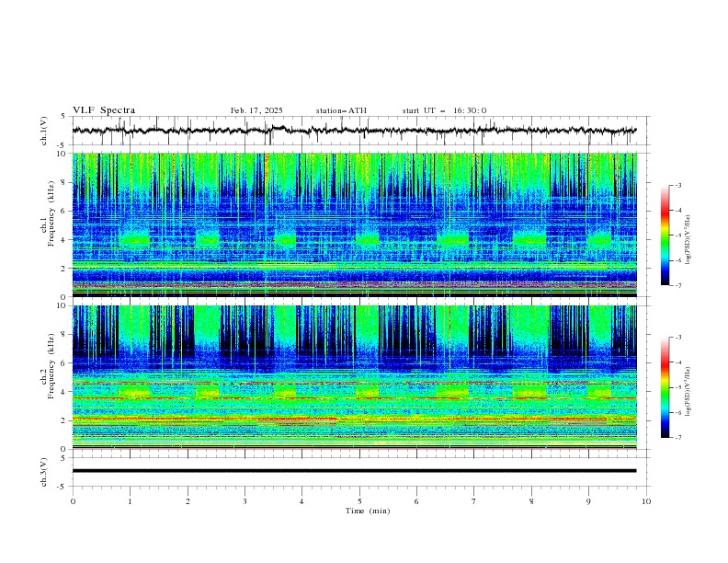
Task: Click the "-5" tick on upper colorbar
Action: 677,236
